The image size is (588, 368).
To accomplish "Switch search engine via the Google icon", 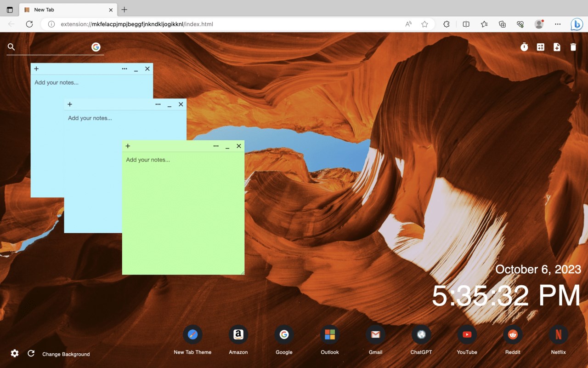I will click(x=96, y=47).
